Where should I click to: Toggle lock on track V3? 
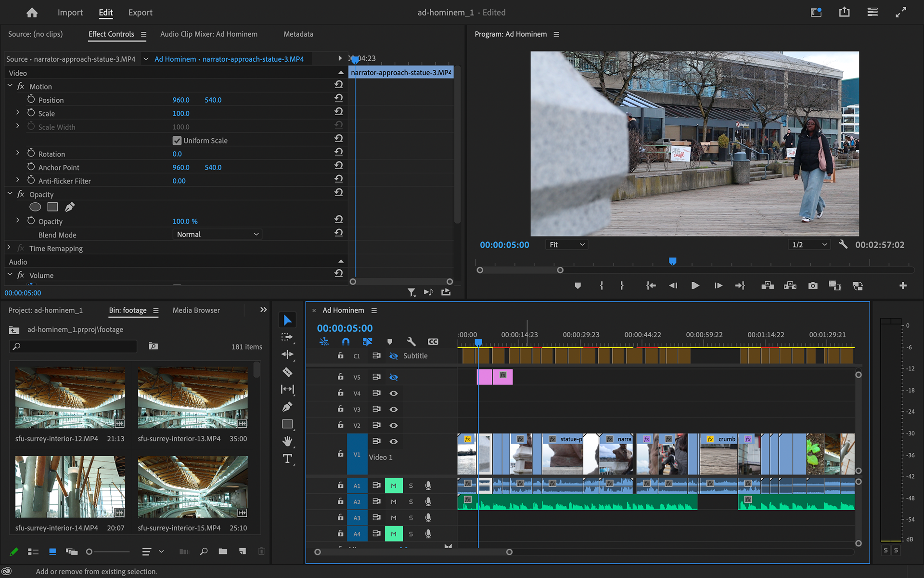(341, 409)
